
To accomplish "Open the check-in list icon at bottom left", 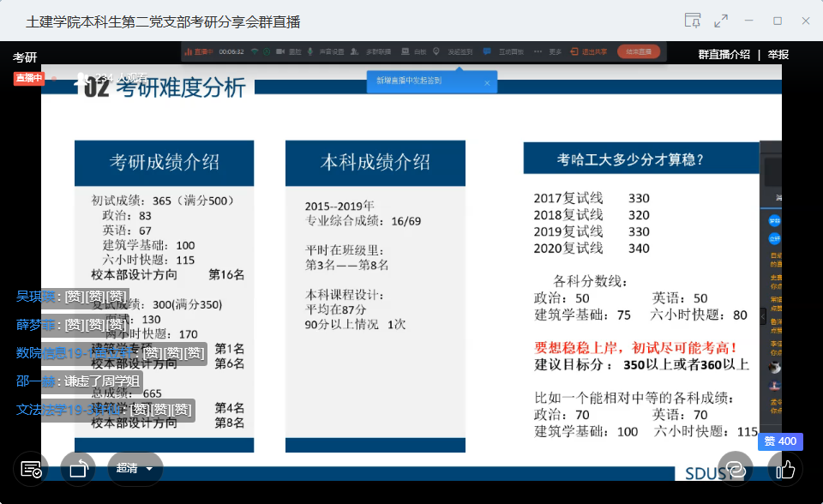I will point(32,469).
